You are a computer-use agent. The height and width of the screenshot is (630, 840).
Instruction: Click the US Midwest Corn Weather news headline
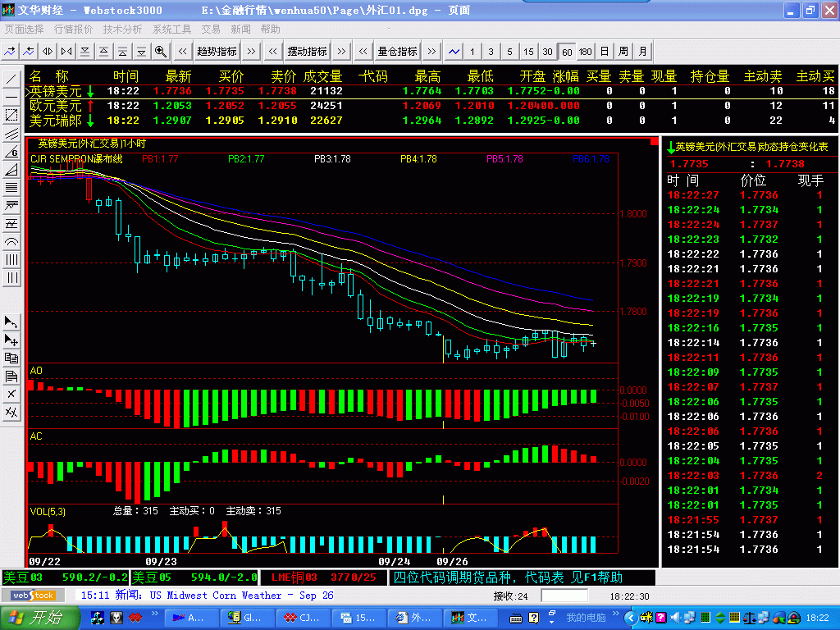(242, 596)
